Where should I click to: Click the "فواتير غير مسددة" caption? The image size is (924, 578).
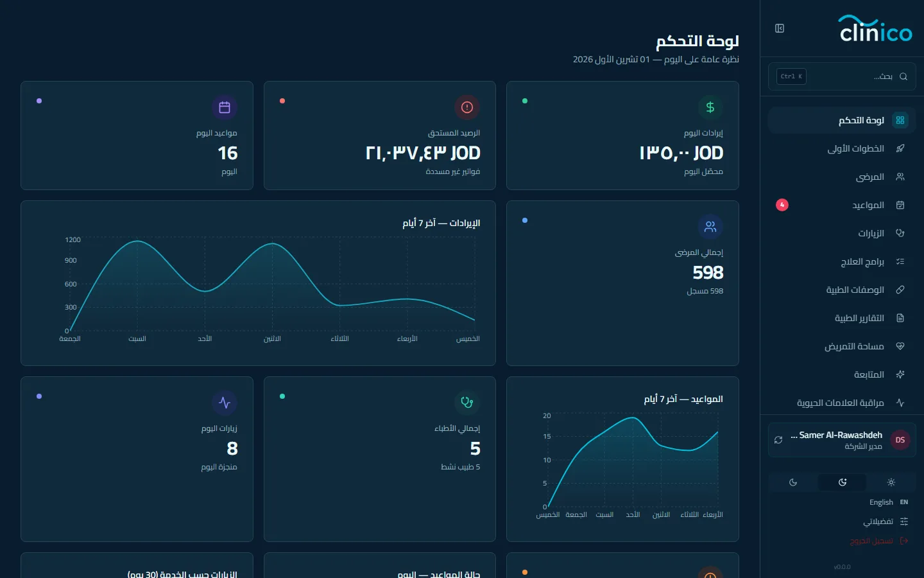(453, 171)
